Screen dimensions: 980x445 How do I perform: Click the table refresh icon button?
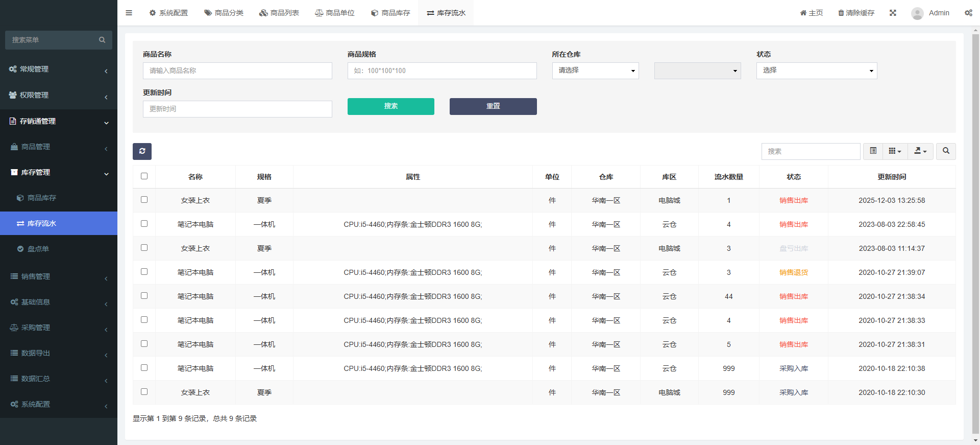142,151
